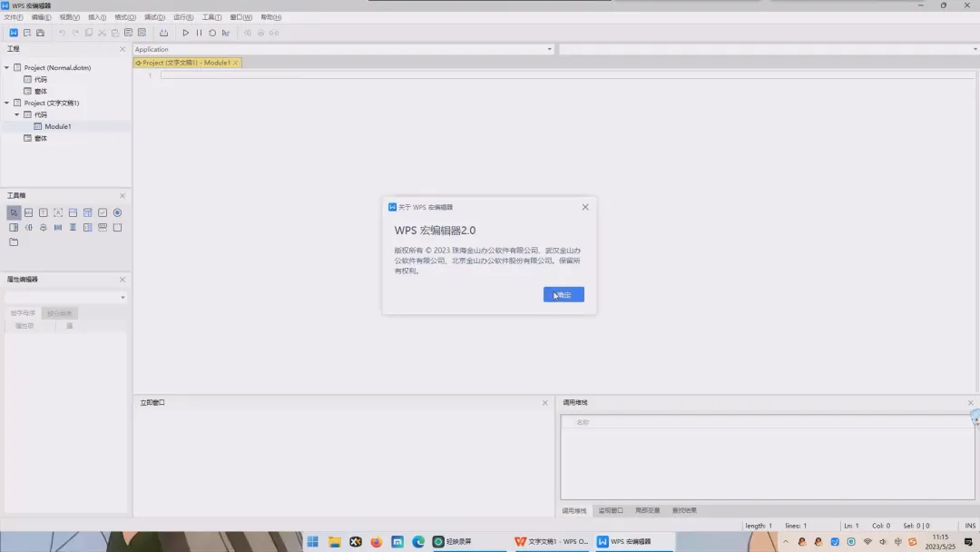This screenshot has width=980, height=552.
Task: Open the 工具(T) menu
Action: [x=211, y=17]
